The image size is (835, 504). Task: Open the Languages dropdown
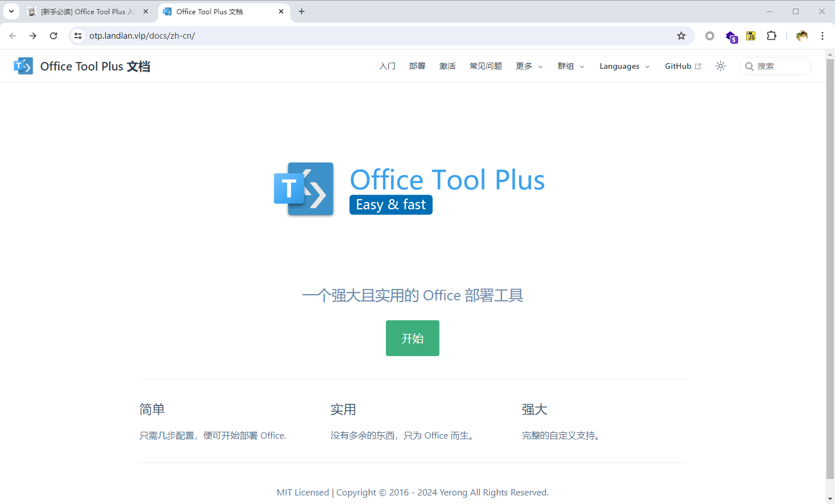(x=624, y=66)
